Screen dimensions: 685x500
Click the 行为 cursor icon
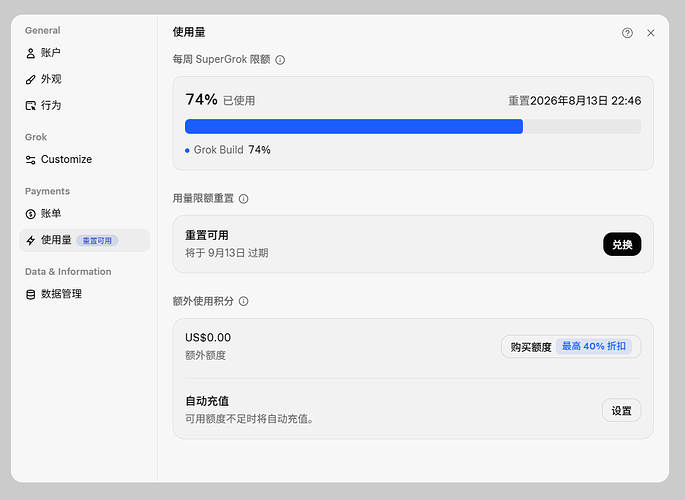[31, 106]
